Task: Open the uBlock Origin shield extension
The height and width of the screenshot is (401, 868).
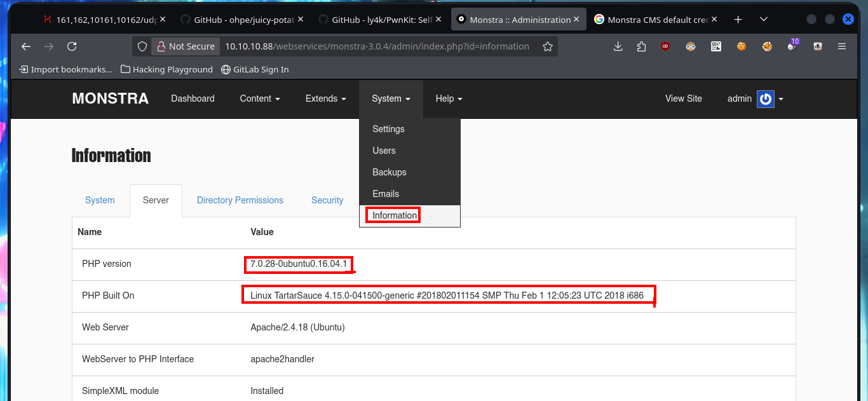Action: pyautogui.click(x=665, y=46)
